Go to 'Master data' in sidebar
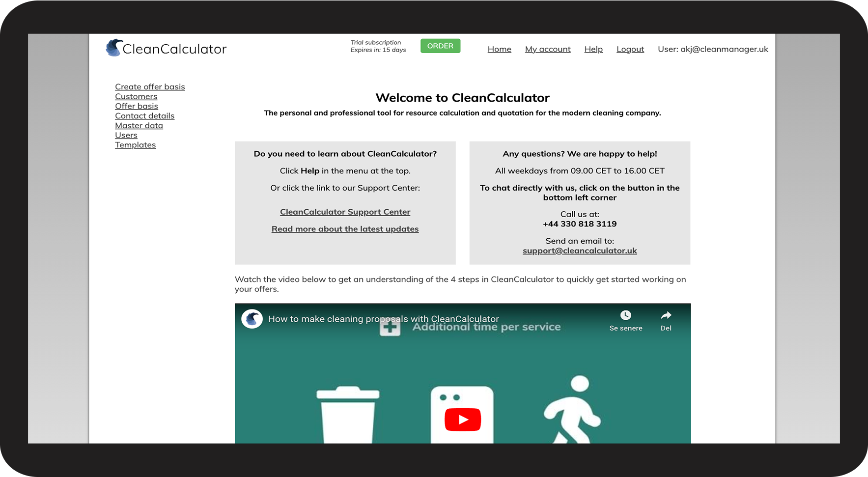The height and width of the screenshot is (477, 868). [x=139, y=126]
